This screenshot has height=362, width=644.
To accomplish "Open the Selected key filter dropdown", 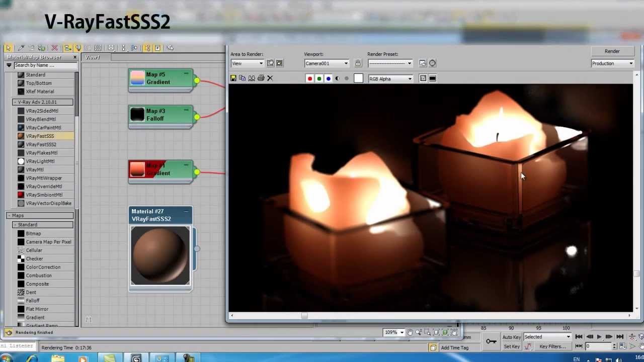I will pyautogui.click(x=547, y=337).
